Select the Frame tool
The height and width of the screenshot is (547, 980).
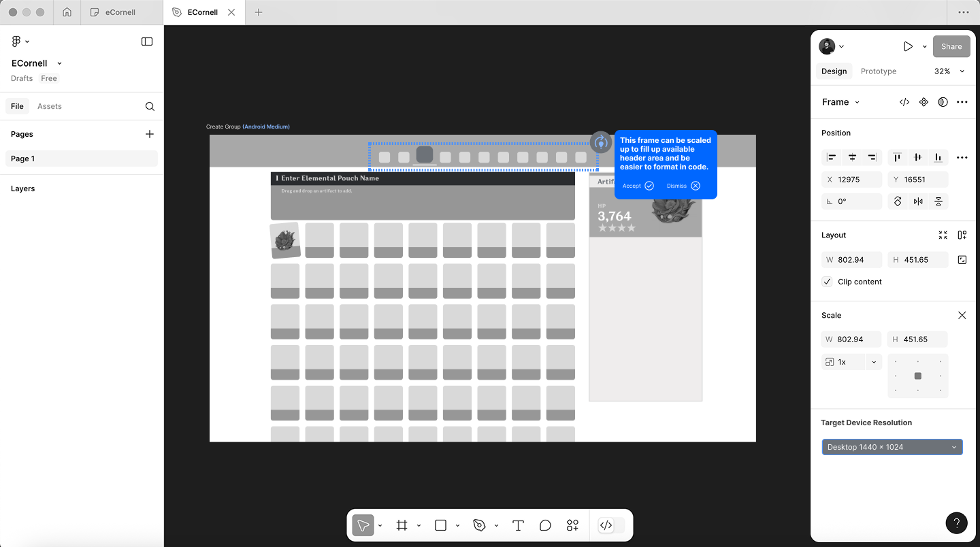(402, 525)
